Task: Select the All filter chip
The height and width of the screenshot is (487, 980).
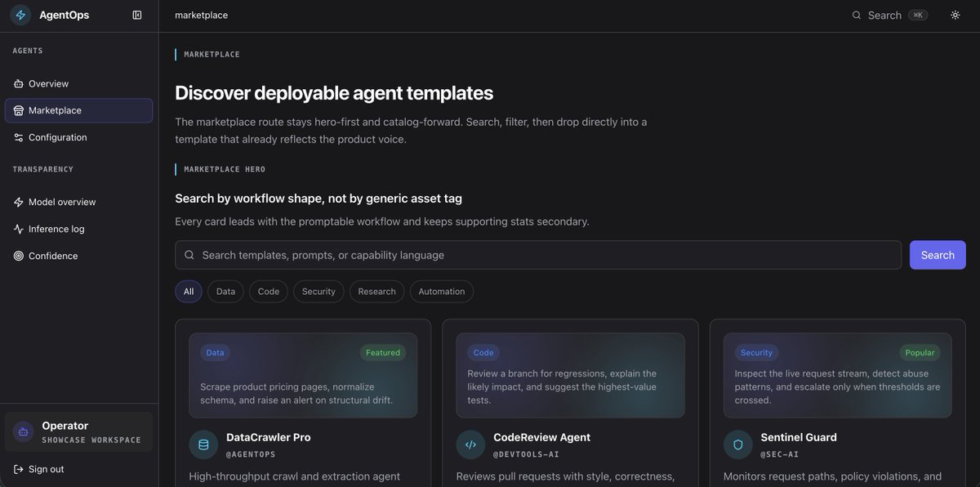Action: tap(189, 292)
